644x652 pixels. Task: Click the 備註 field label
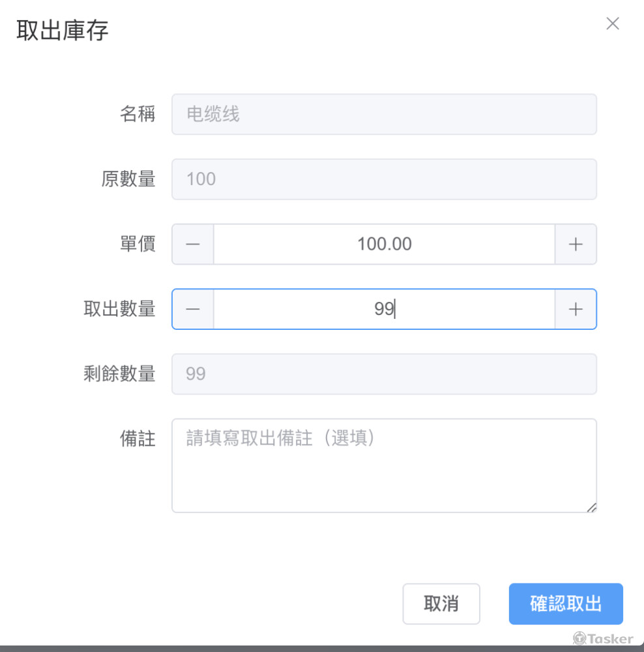tap(138, 439)
